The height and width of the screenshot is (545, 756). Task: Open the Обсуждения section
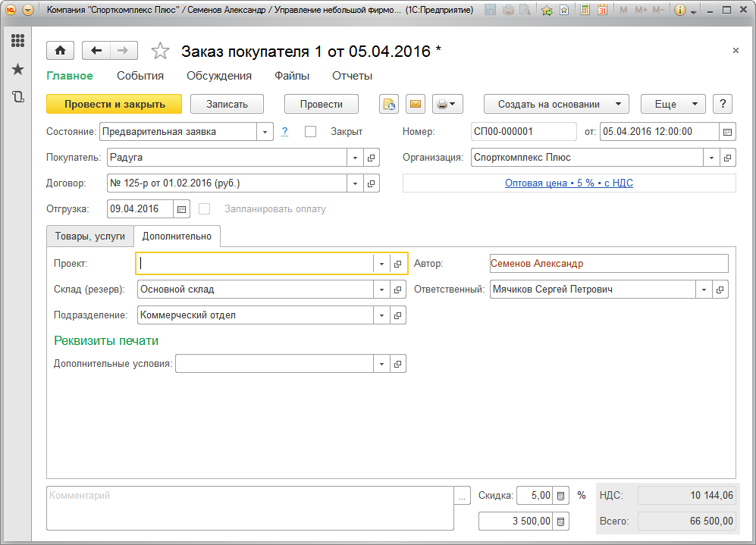tap(219, 76)
